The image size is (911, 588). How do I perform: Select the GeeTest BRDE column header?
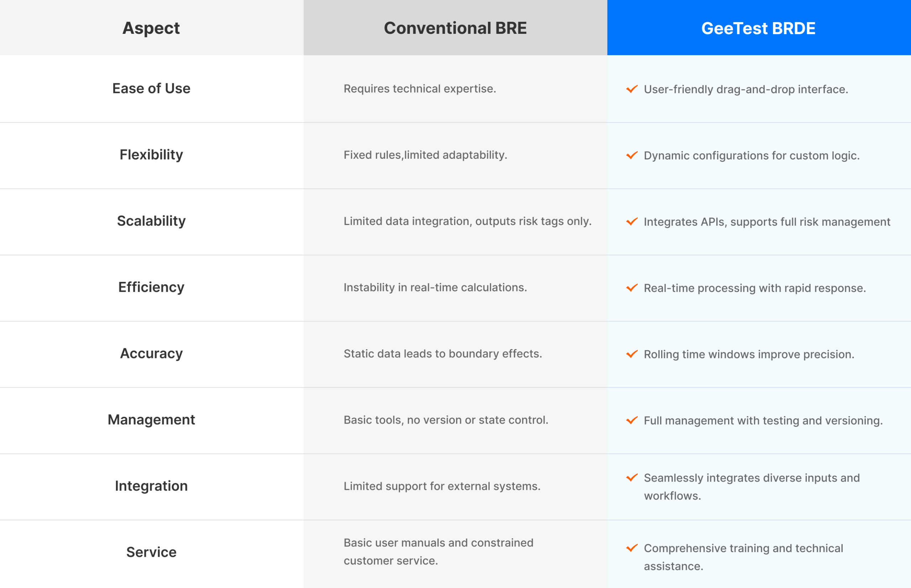(759, 27)
